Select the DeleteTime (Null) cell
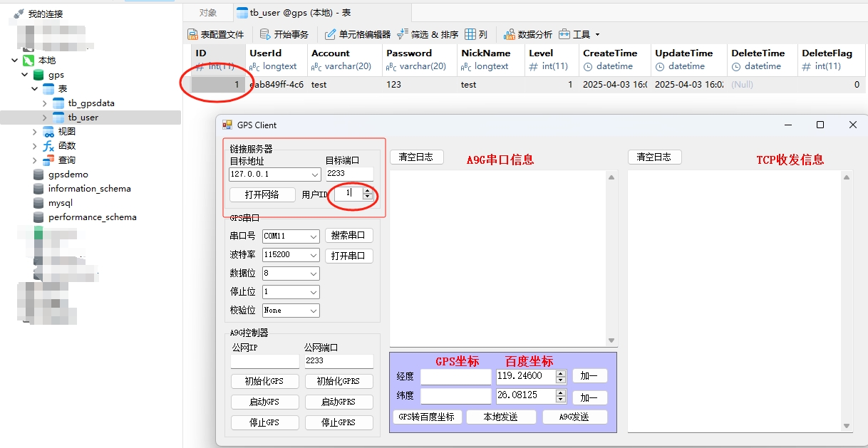 click(x=761, y=84)
